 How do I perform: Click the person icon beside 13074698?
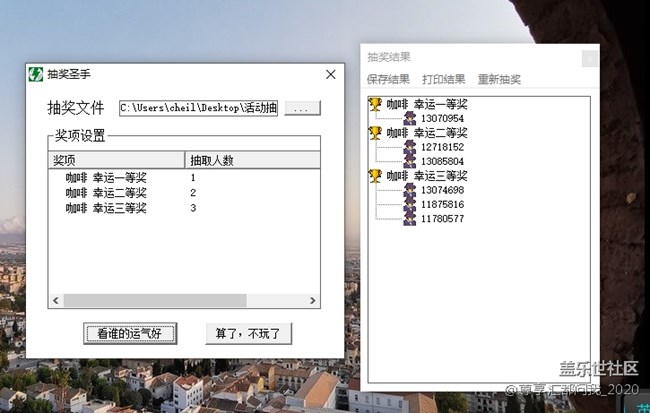coord(410,190)
